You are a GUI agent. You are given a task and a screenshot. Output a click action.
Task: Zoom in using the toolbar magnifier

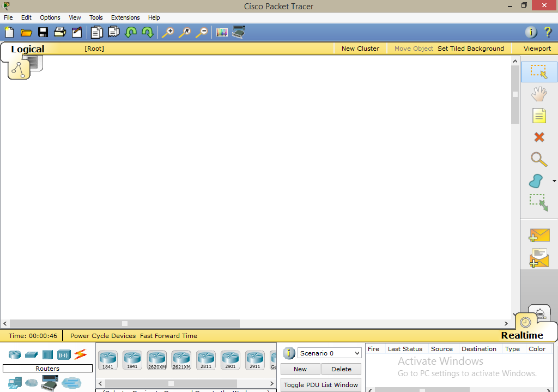[168, 32]
